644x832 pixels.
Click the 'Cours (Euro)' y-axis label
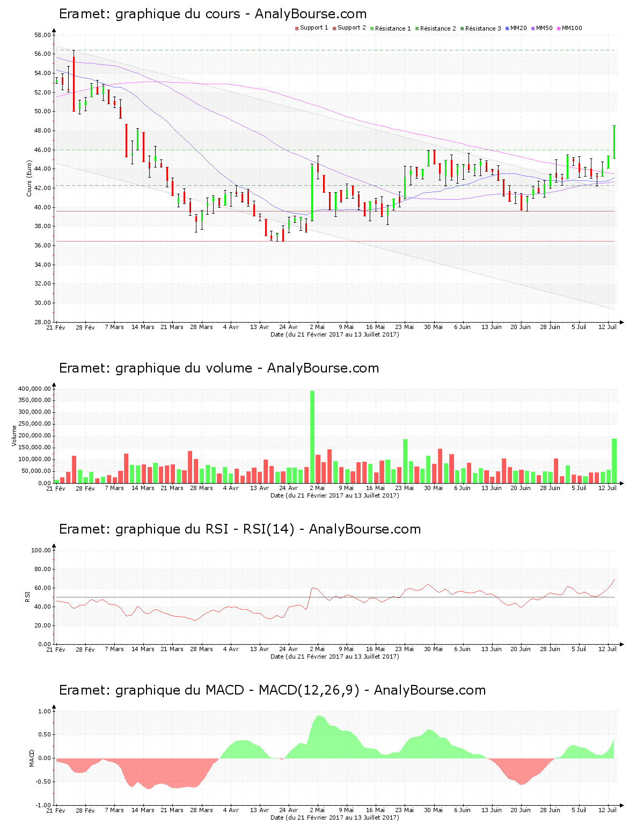pyautogui.click(x=30, y=178)
